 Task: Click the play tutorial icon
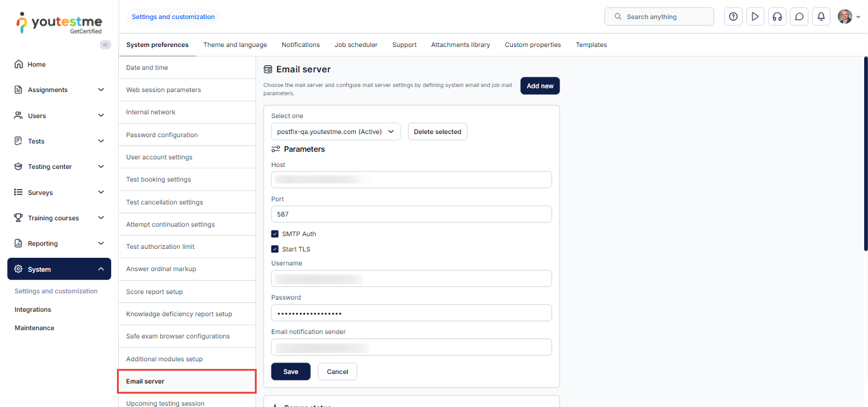click(755, 17)
